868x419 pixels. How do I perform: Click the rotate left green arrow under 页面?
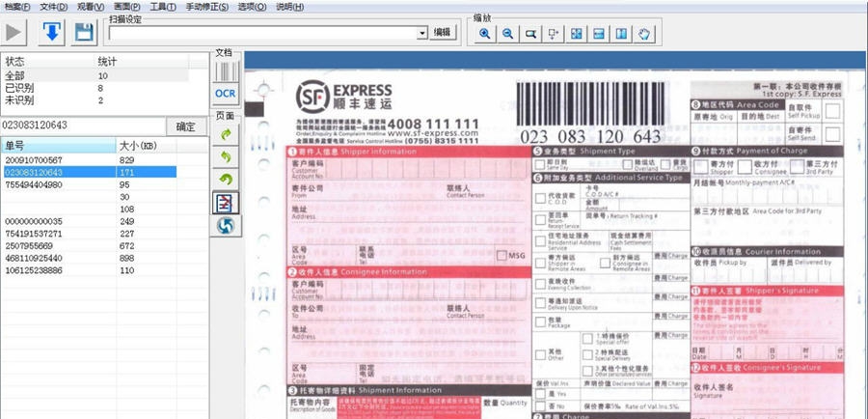point(226,156)
